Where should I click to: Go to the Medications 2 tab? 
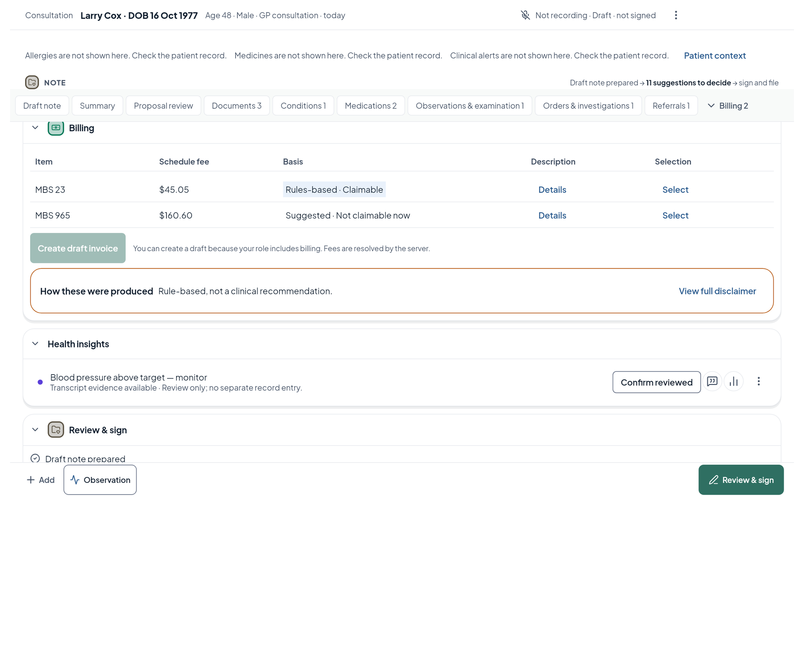(x=371, y=106)
